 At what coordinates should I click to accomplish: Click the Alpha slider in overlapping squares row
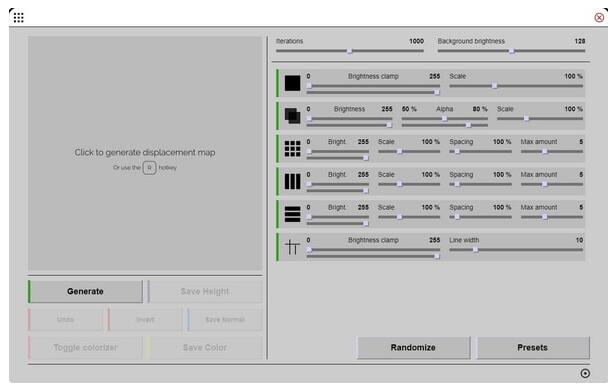[444, 119]
